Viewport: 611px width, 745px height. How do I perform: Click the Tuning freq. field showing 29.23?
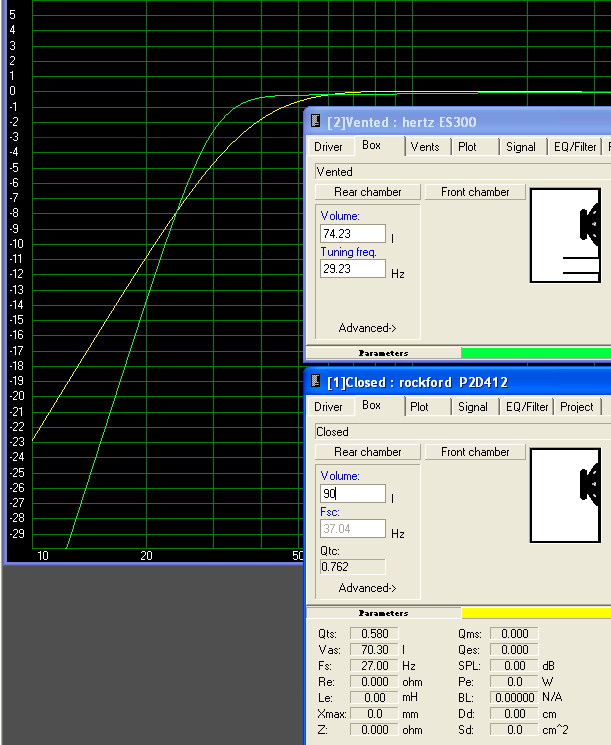tap(353, 268)
